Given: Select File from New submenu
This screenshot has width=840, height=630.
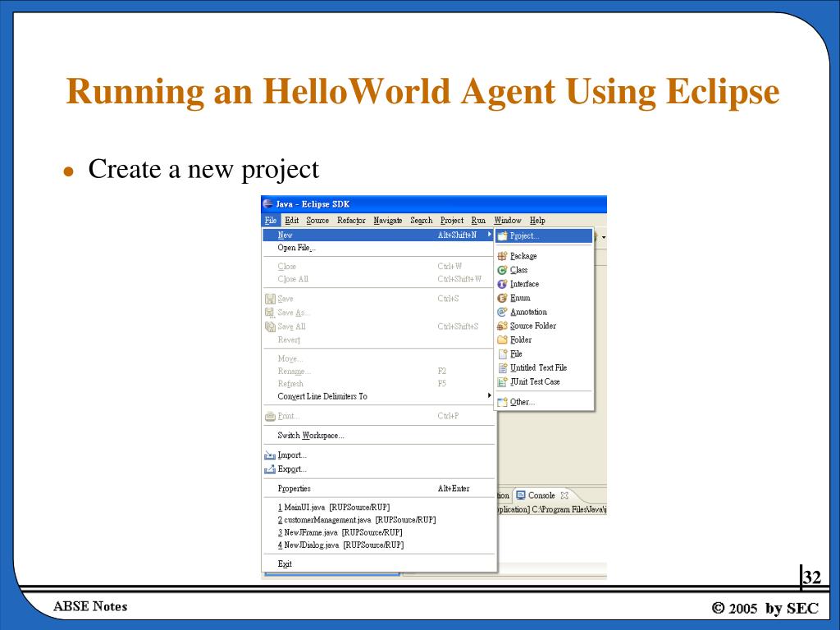Looking at the screenshot, I should coord(544,354).
